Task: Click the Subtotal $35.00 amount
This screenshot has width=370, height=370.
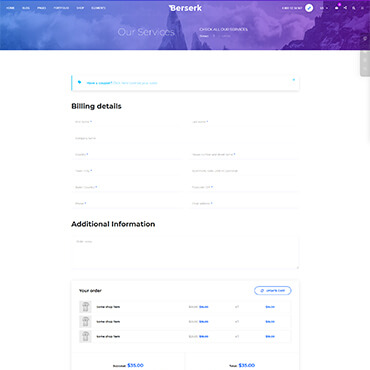Action: [135, 365]
